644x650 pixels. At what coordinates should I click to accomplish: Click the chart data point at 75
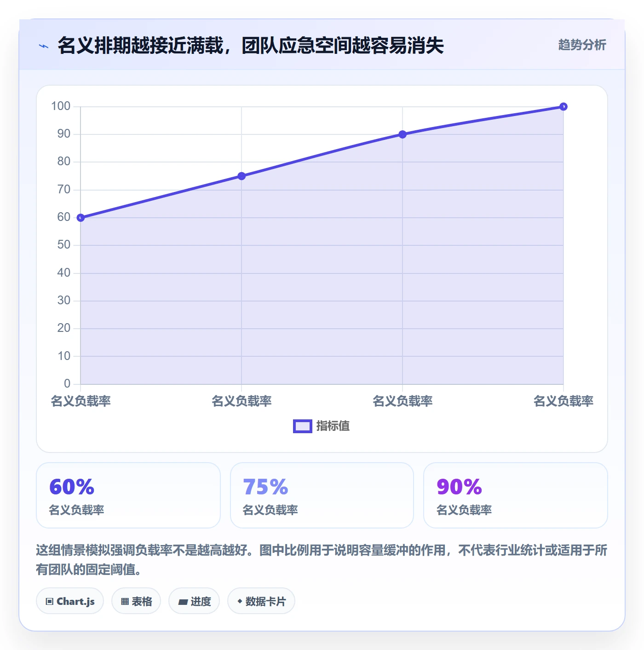(x=241, y=176)
